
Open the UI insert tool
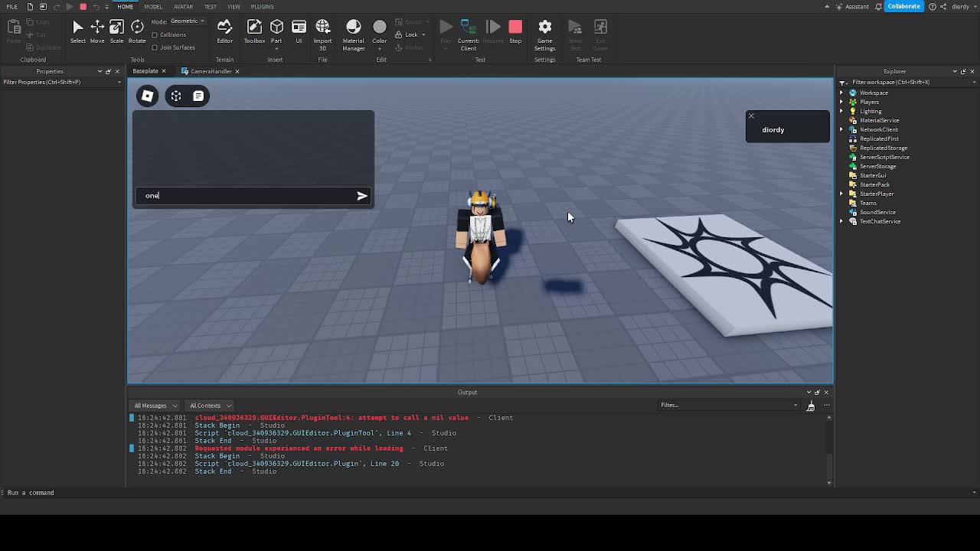299,31
